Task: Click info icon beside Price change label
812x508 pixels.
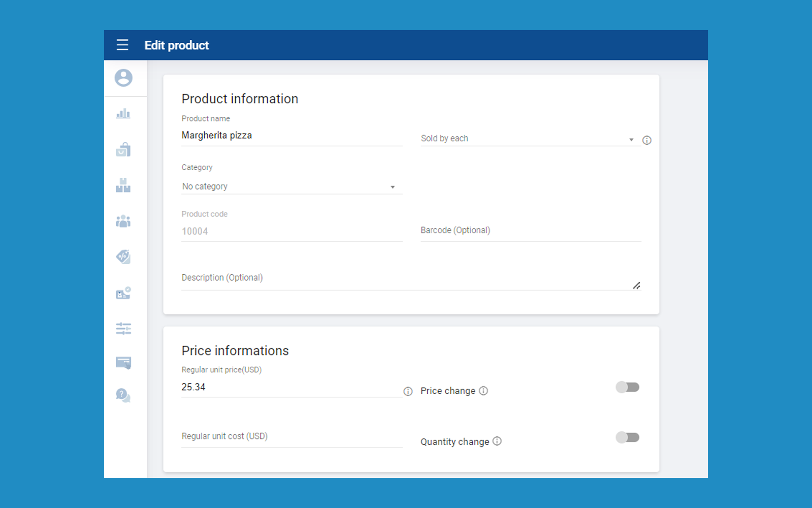Action: point(483,391)
